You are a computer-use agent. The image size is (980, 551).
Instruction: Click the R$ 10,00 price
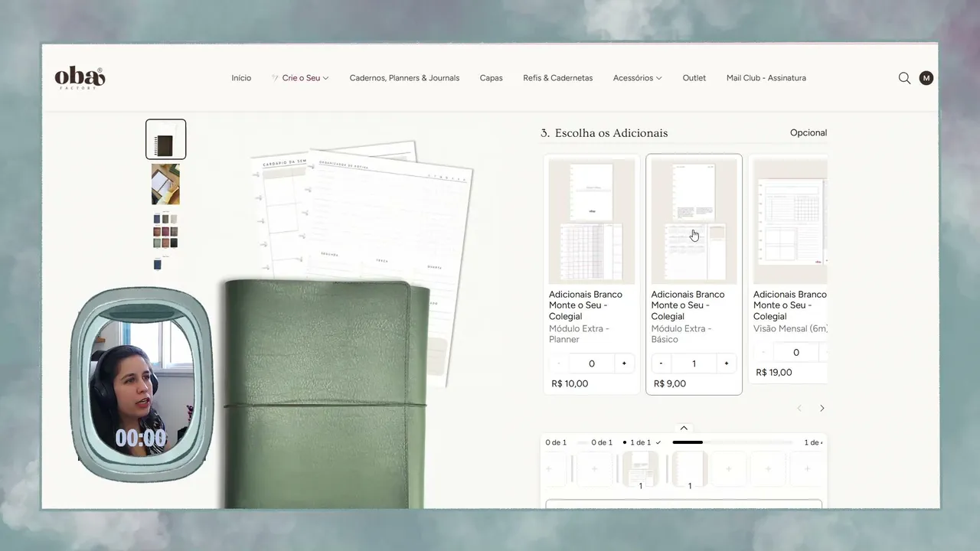click(x=570, y=383)
